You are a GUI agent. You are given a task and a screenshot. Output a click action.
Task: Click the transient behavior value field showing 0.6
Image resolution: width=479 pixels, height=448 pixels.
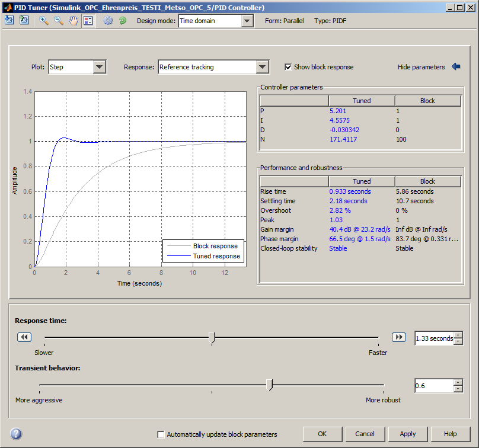tap(434, 386)
